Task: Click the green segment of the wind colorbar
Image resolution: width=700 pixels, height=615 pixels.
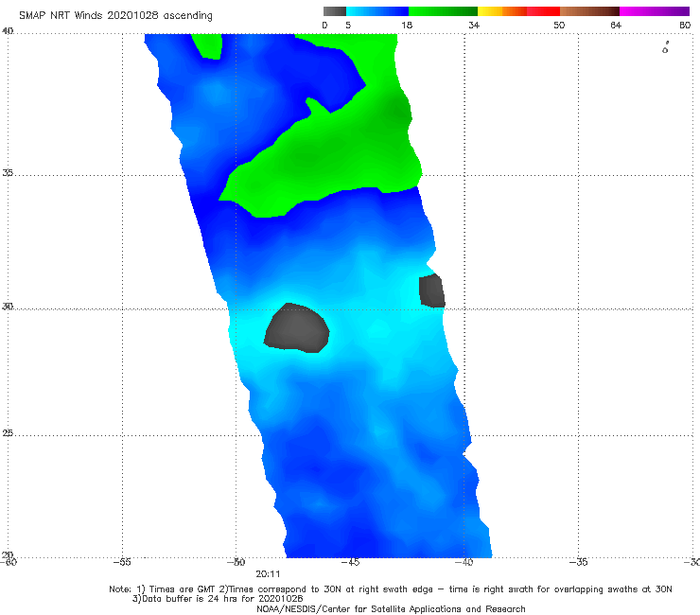Action: click(x=443, y=11)
